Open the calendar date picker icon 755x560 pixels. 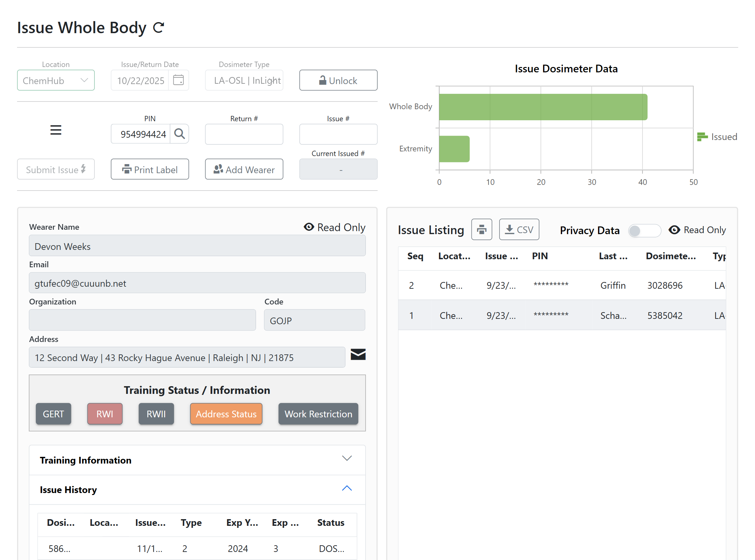click(178, 80)
